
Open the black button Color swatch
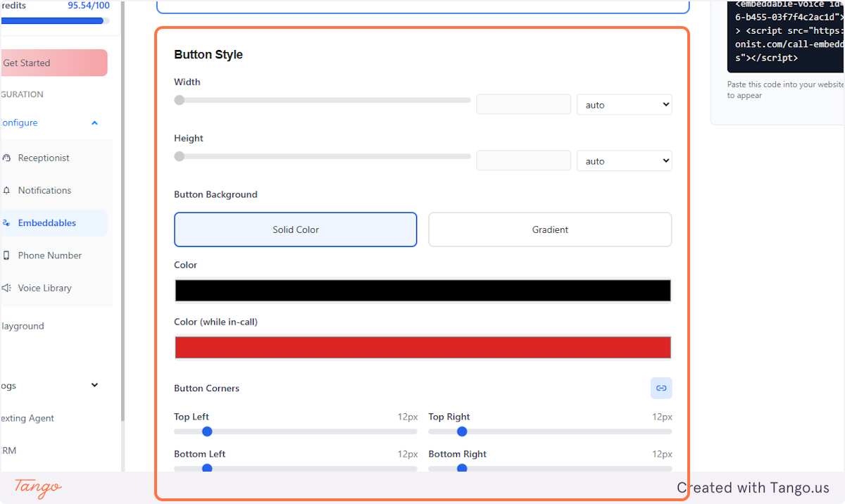coord(423,291)
